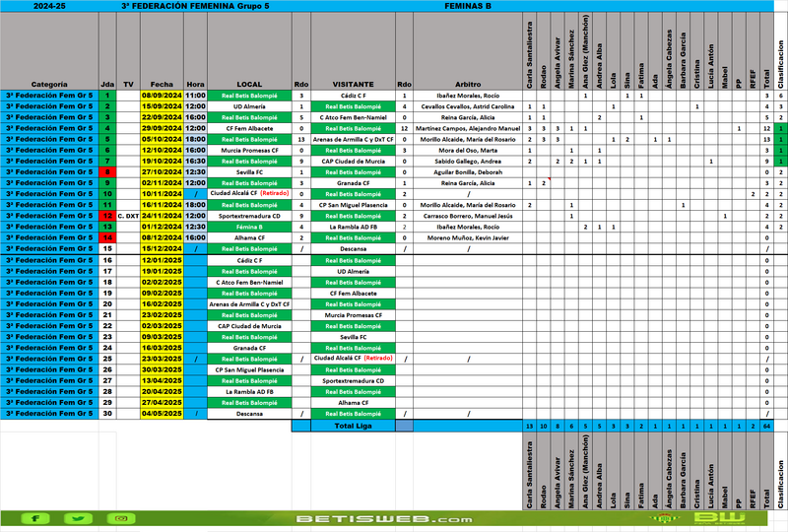
Task: Select referee 'Sabido Gallego, Andrea'
Action: pos(468,161)
